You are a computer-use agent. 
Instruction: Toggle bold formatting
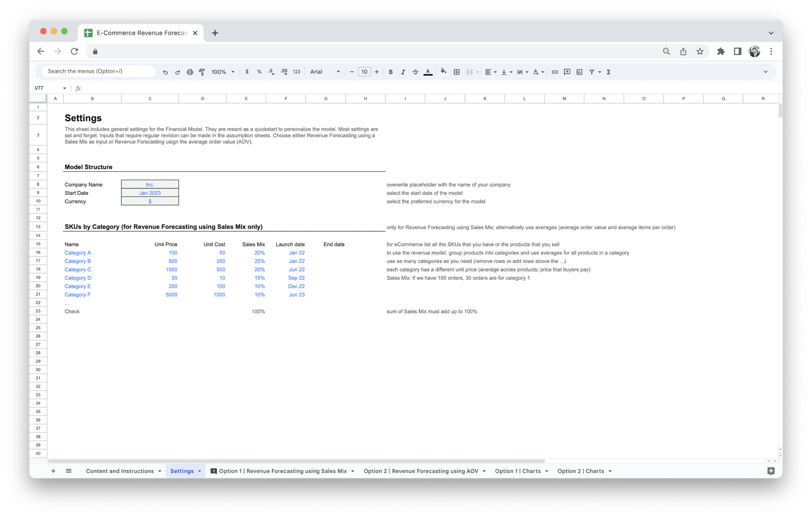(x=391, y=72)
